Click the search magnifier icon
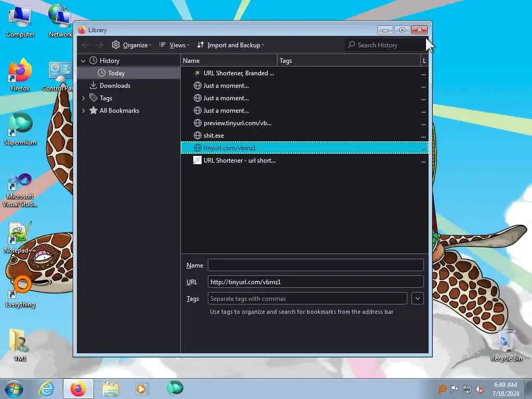Viewport: 532px width, 399px height. click(352, 45)
